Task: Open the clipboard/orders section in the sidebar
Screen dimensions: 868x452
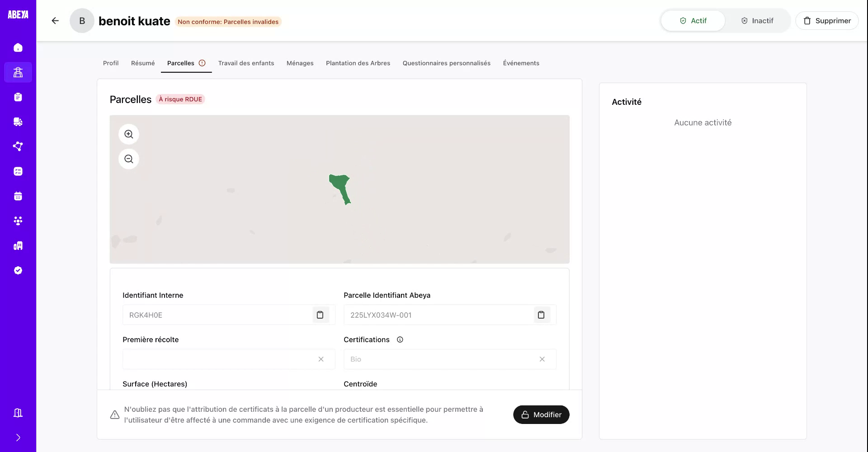Action: [x=18, y=97]
